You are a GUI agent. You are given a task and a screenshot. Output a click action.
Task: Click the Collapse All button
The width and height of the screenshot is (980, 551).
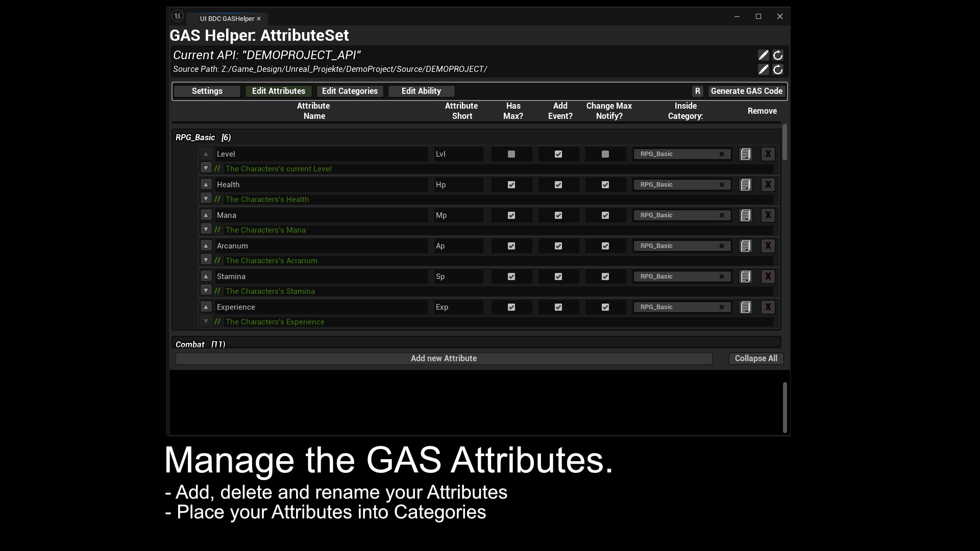(755, 358)
